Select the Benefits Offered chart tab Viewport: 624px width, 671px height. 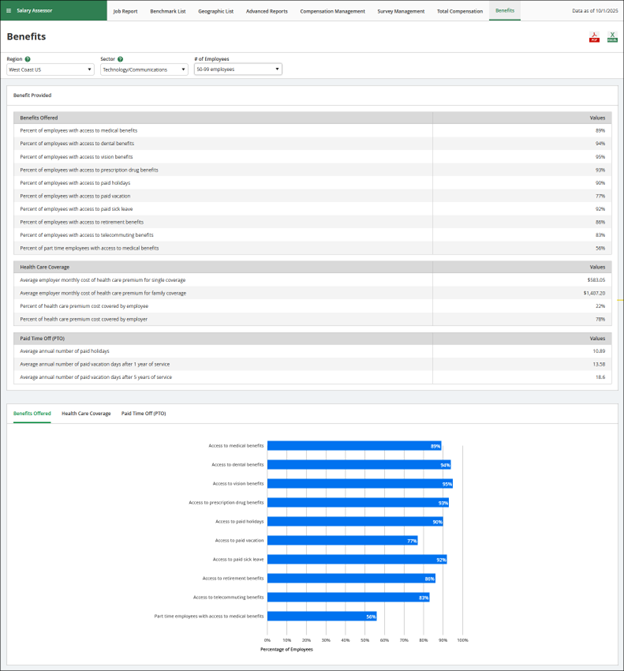pos(32,413)
